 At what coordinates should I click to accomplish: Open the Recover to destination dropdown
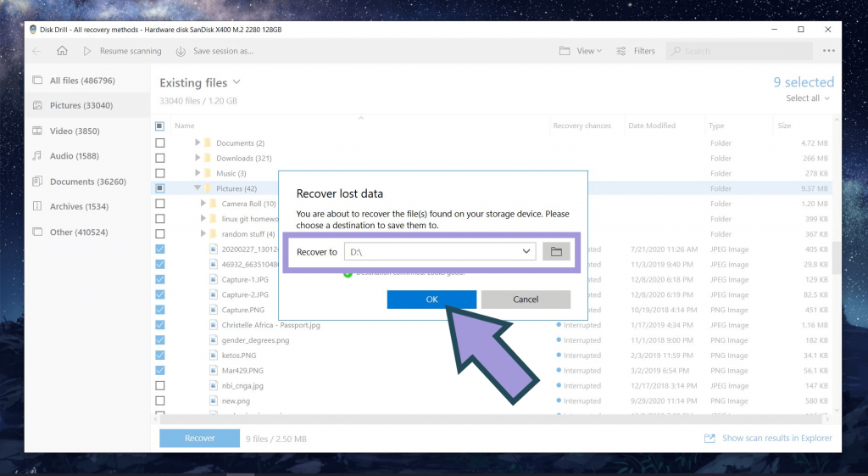click(x=526, y=252)
